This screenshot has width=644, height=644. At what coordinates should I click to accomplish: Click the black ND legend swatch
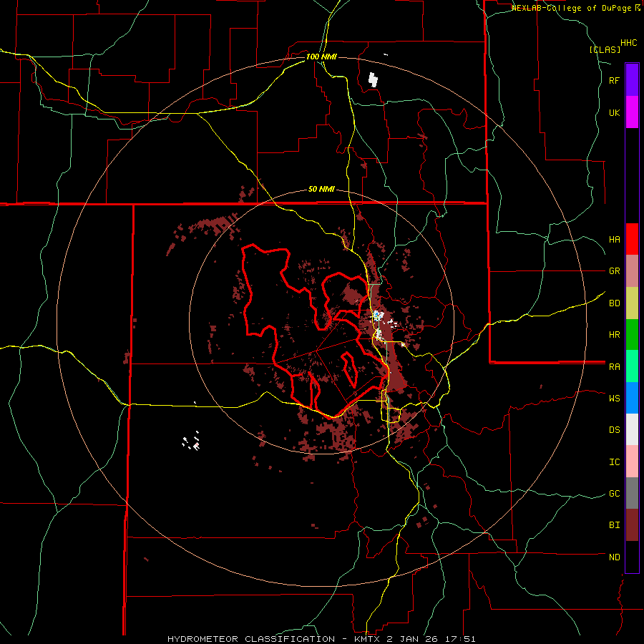(632, 557)
